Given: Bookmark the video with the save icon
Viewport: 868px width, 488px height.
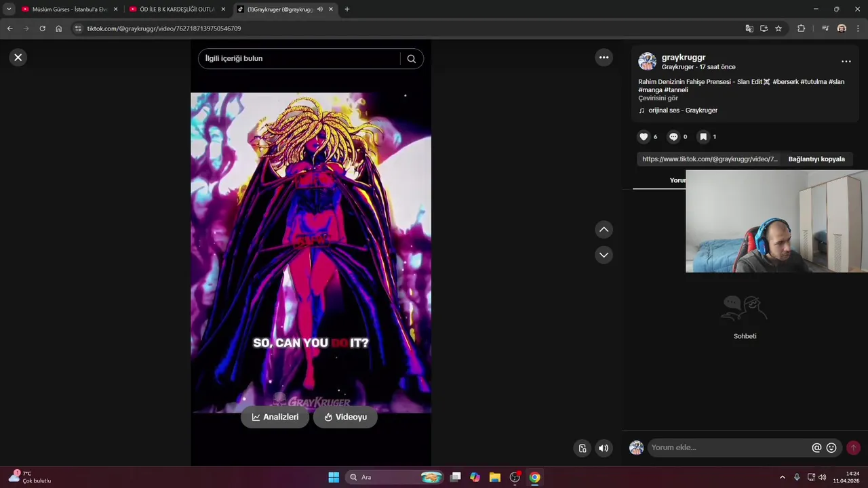Looking at the screenshot, I should (703, 137).
